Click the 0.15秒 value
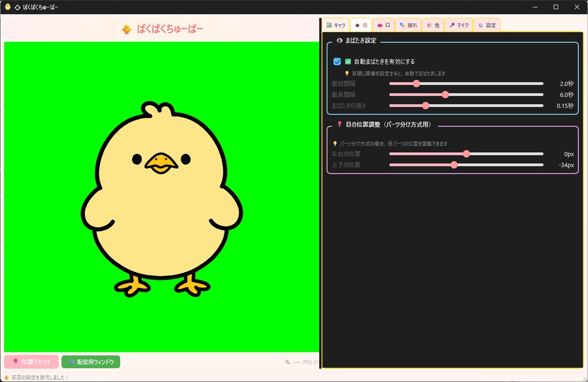The width and height of the screenshot is (588, 382). click(565, 106)
